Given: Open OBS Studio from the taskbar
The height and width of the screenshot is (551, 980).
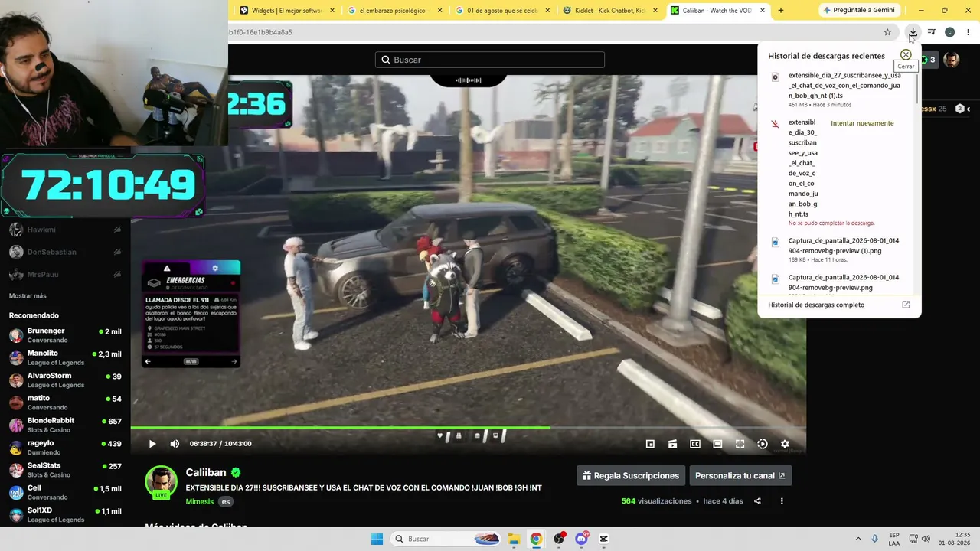Looking at the screenshot, I should point(559,539).
